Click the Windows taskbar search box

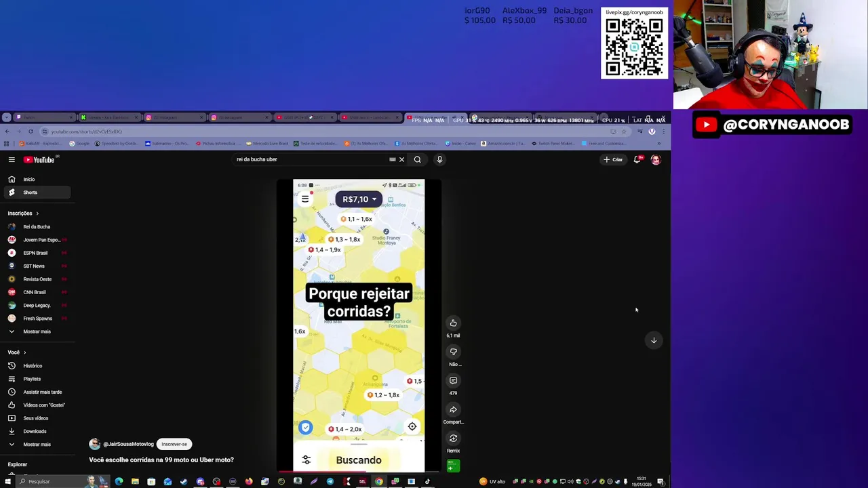pyautogui.click(x=62, y=482)
